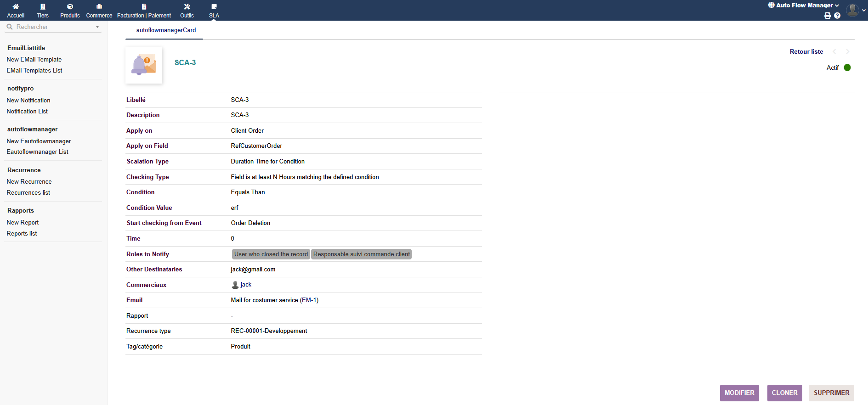Open the Tiers building icon

point(43,7)
